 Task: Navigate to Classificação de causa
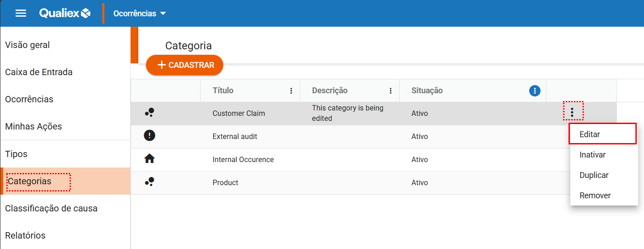51,208
